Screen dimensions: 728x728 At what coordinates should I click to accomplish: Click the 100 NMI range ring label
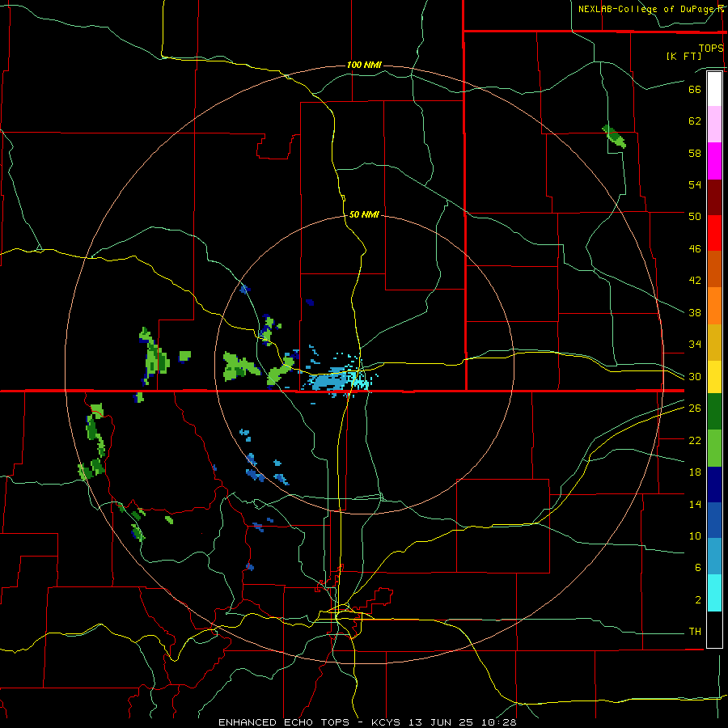[x=364, y=65]
